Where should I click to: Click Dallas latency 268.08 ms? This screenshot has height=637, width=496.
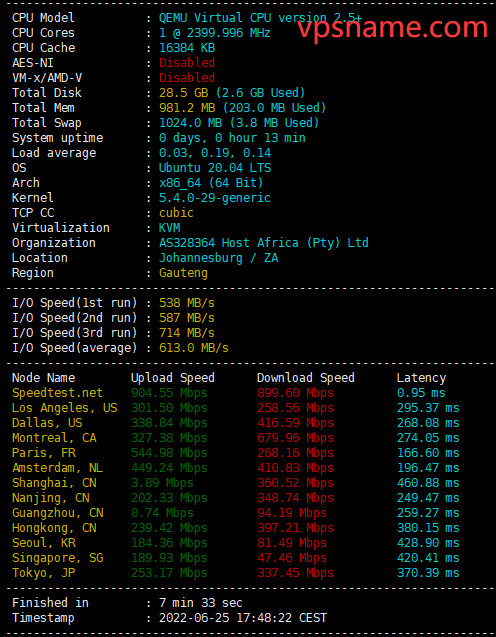point(428,423)
